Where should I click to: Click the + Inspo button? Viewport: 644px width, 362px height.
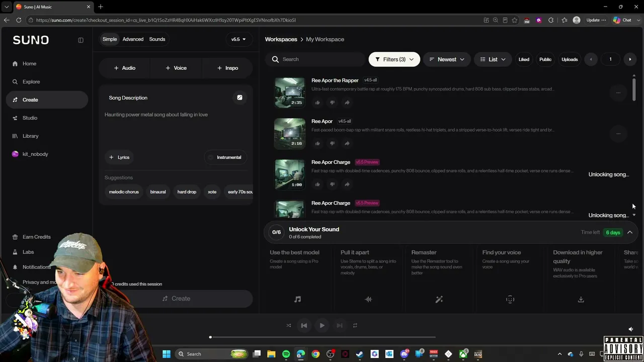[227, 68]
